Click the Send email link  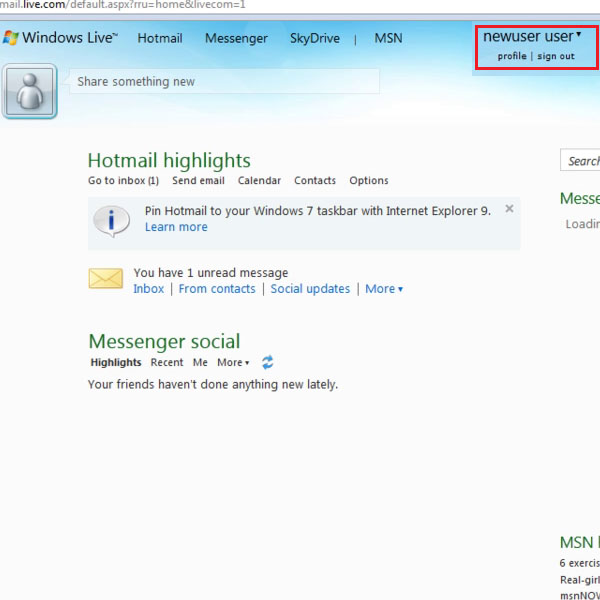click(198, 181)
